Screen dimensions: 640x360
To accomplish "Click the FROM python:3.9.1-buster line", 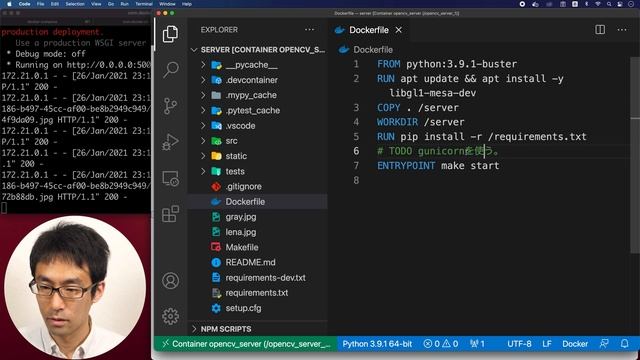I will pyautogui.click(x=447, y=64).
